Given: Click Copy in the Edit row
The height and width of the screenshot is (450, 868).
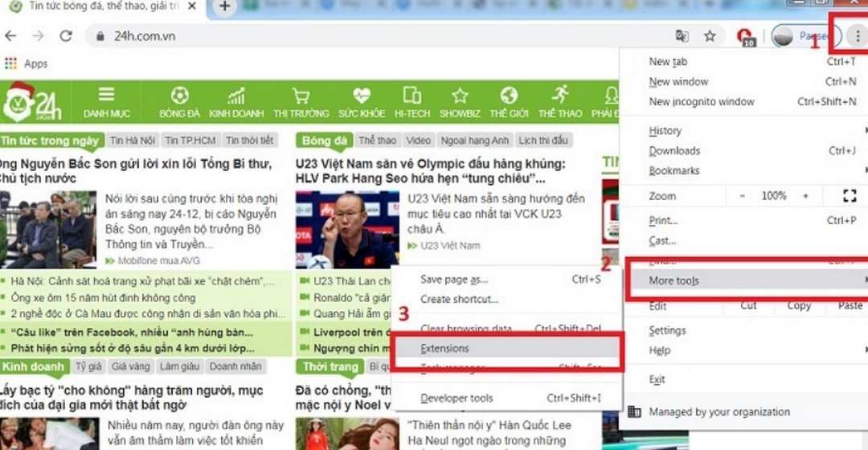Looking at the screenshot, I should (x=799, y=305).
